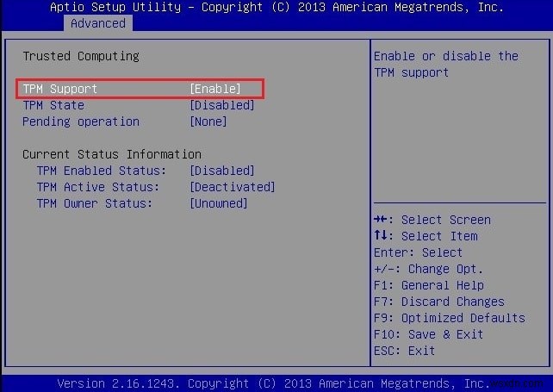This screenshot has height=392, width=553.
Task: Click the Current Status Information heading
Action: (x=112, y=154)
